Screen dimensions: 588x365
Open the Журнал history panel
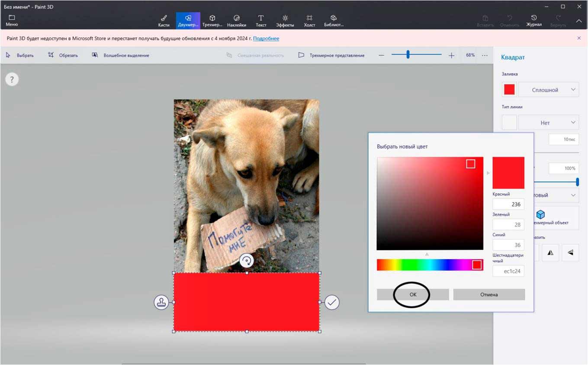pyautogui.click(x=534, y=20)
